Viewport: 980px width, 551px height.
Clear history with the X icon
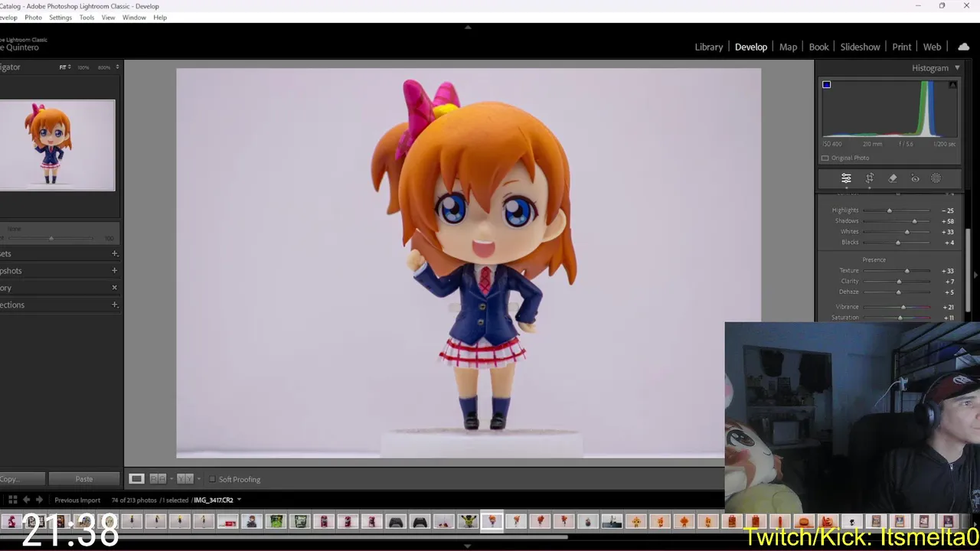pos(114,288)
